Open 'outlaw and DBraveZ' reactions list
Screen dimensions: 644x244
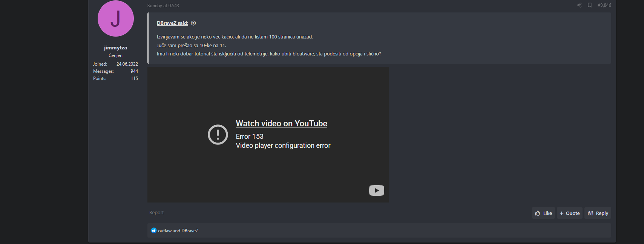point(178,231)
